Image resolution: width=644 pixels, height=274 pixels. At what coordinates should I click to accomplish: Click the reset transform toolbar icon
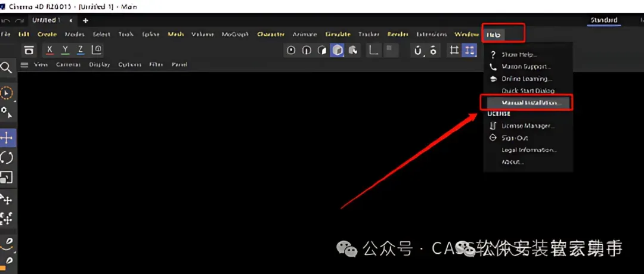pyautogui.click(x=29, y=50)
